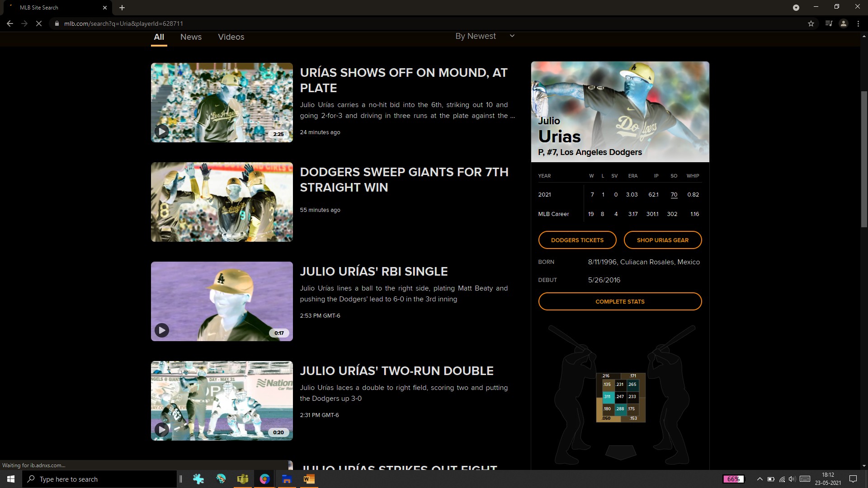Open Complete Stats for Julio Urias
This screenshot has height=488, width=868.
[x=620, y=301]
